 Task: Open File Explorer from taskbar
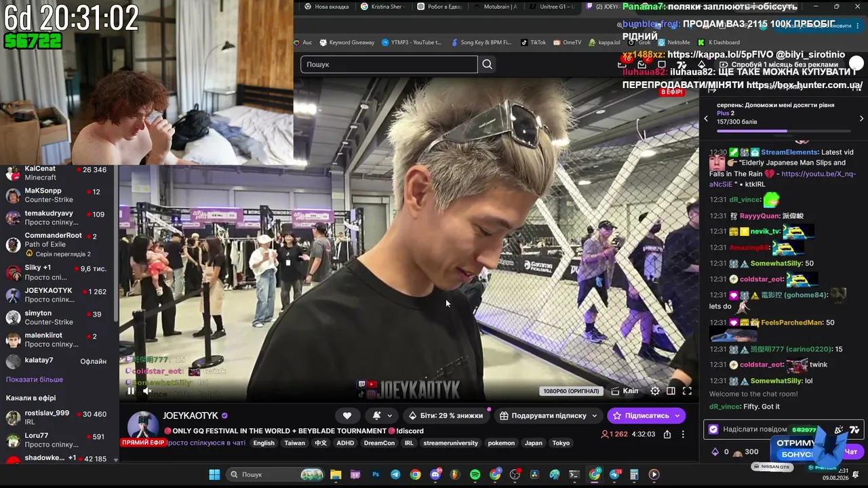click(336, 474)
